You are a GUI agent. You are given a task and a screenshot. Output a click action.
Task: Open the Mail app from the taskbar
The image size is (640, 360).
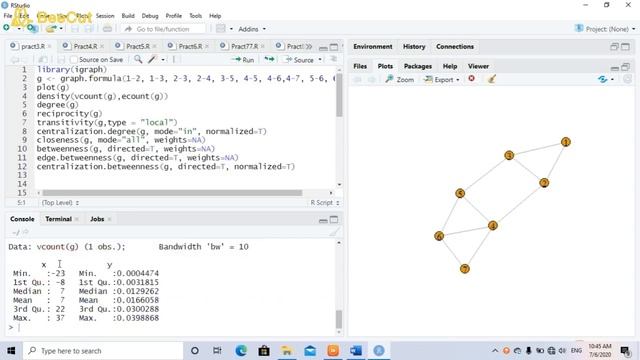click(310, 351)
